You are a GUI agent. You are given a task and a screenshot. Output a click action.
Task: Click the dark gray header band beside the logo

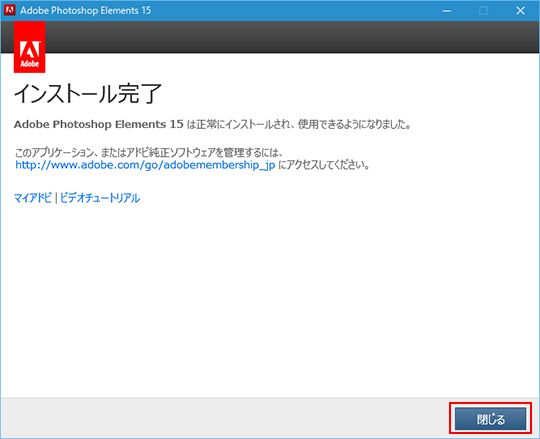coord(292,37)
